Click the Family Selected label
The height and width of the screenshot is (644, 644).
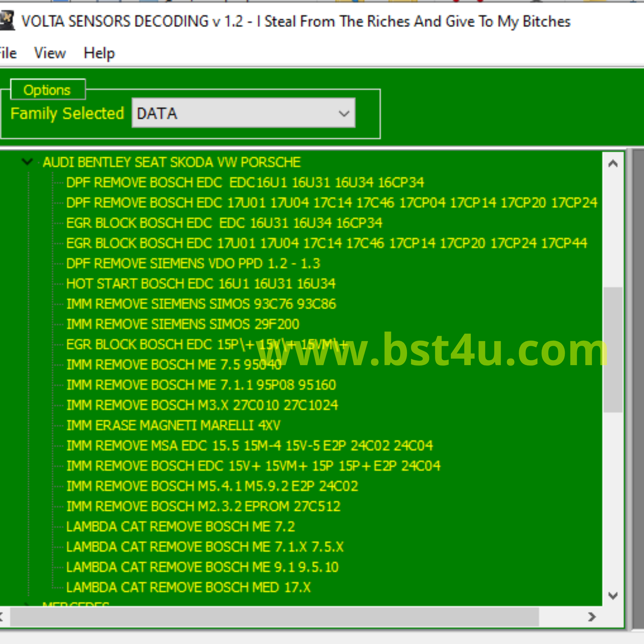67,114
